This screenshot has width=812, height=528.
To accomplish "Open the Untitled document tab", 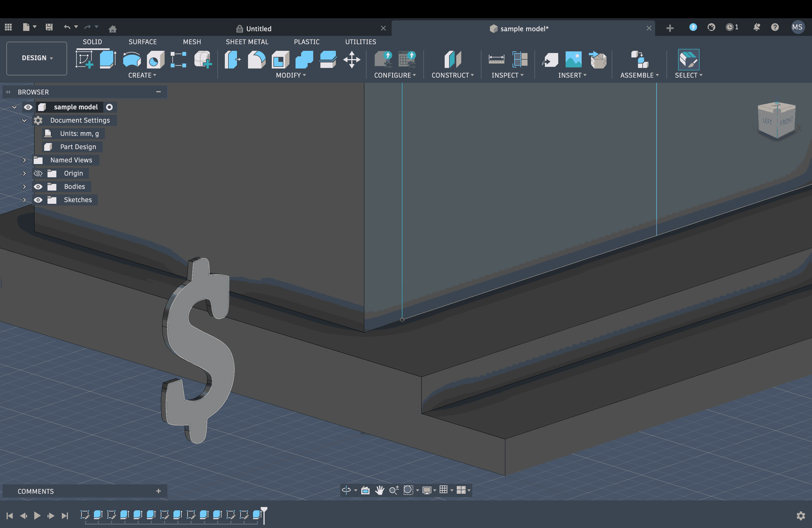I will (259, 29).
